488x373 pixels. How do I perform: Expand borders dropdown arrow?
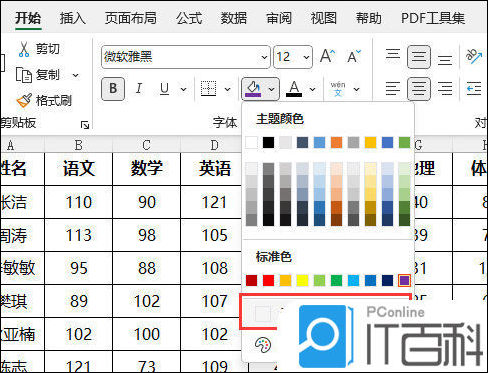point(227,89)
